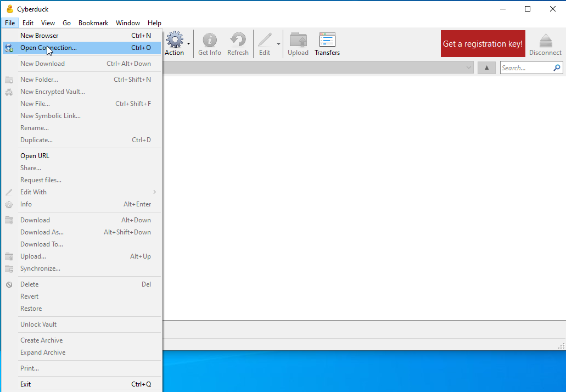Choose Share... menu item
The width and height of the screenshot is (566, 392).
82,168
